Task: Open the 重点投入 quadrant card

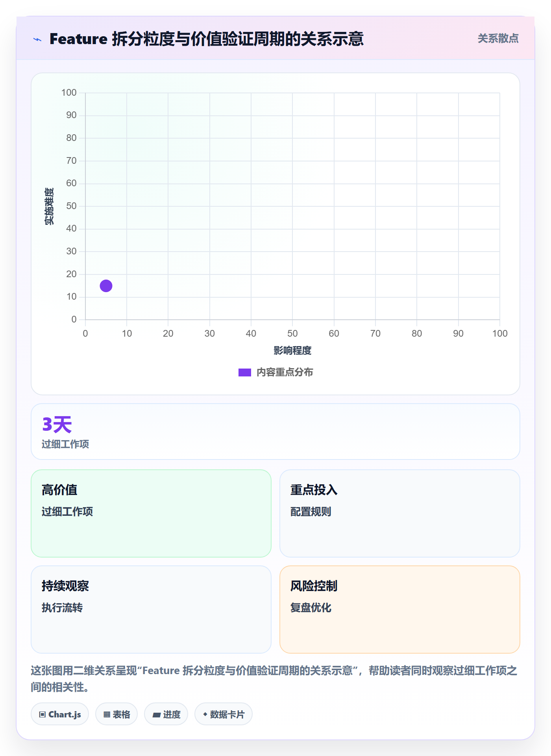Action: (400, 513)
